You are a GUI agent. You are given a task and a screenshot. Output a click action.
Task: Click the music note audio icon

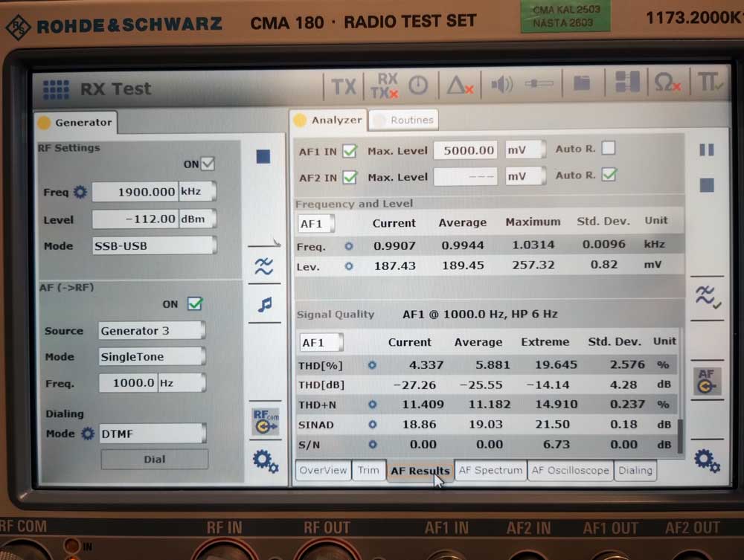(x=265, y=304)
